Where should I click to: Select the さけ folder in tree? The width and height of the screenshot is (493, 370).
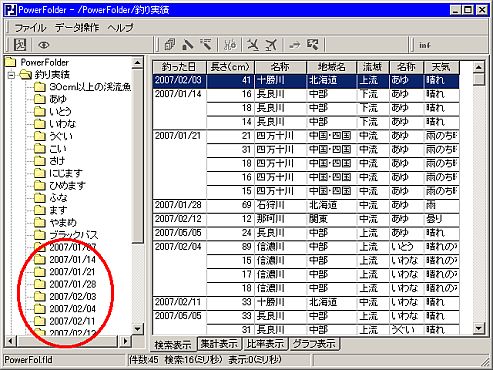tap(57, 161)
